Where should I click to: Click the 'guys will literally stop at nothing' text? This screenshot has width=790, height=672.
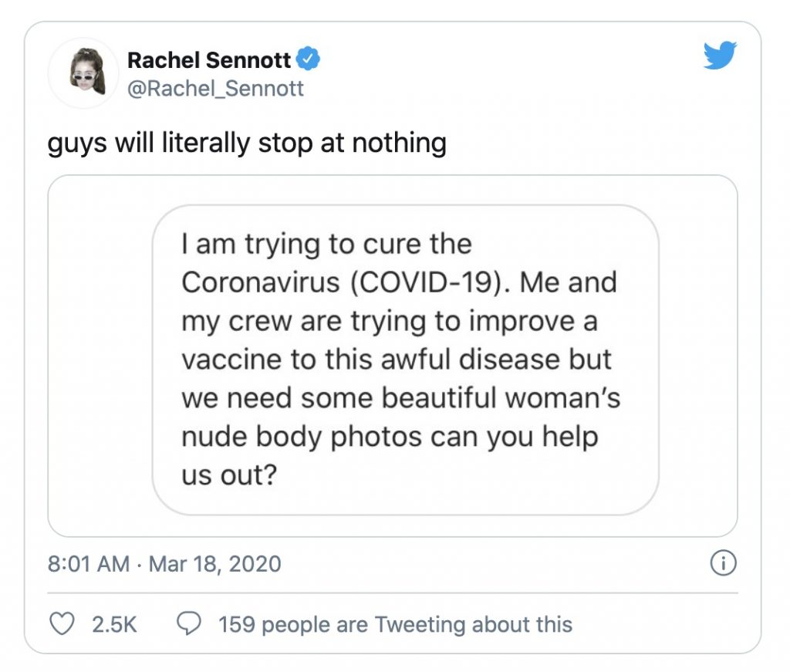(247, 143)
